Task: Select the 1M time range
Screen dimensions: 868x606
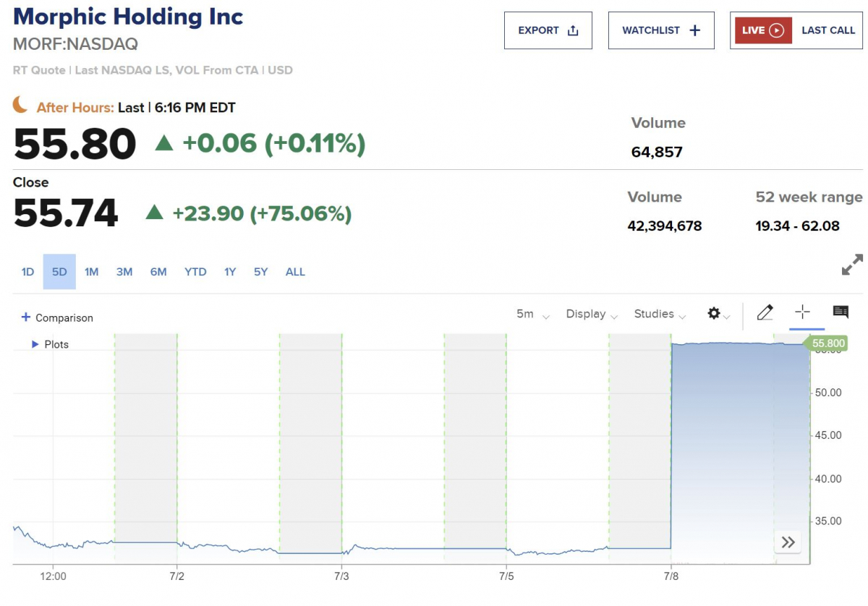Action: (91, 272)
